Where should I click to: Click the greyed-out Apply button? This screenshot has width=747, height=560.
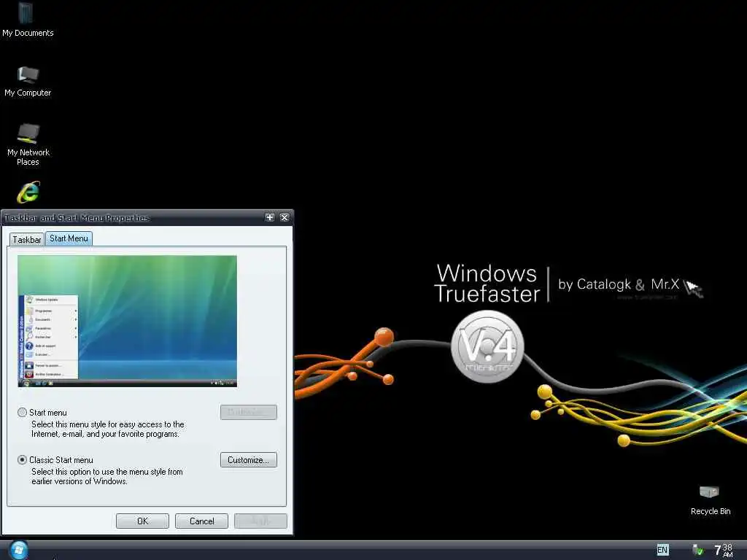260,521
